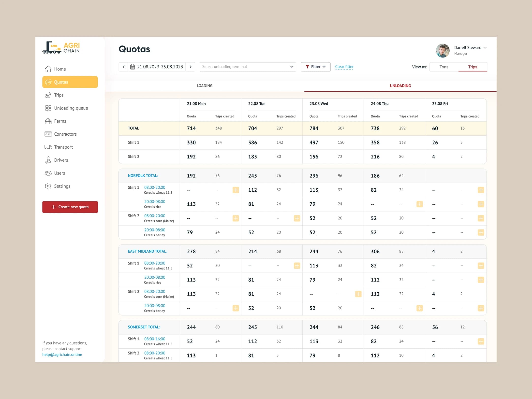Add quota for East Midland wheat on Tuesday

pyautogui.click(x=297, y=266)
